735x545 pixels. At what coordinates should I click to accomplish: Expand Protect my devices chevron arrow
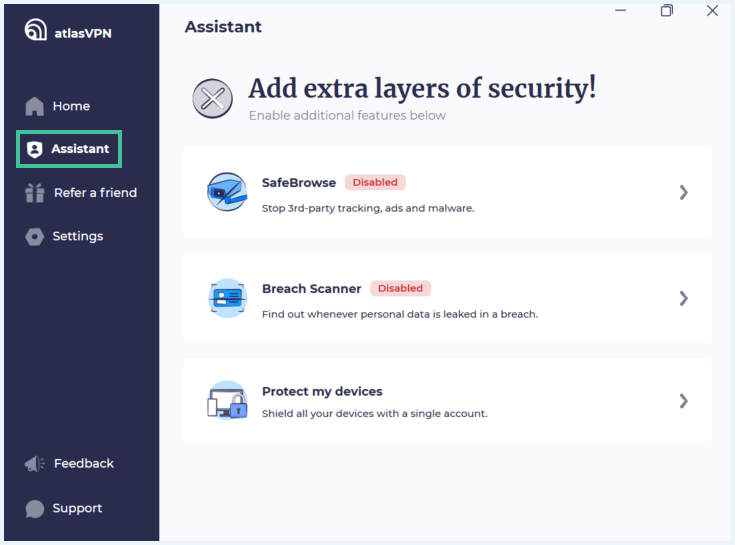(x=684, y=401)
